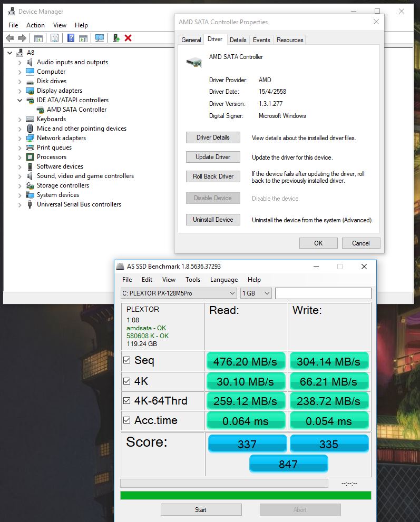The height and width of the screenshot is (522, 420).
Task: Click the Display adapters icon
Action: [30, 91]
